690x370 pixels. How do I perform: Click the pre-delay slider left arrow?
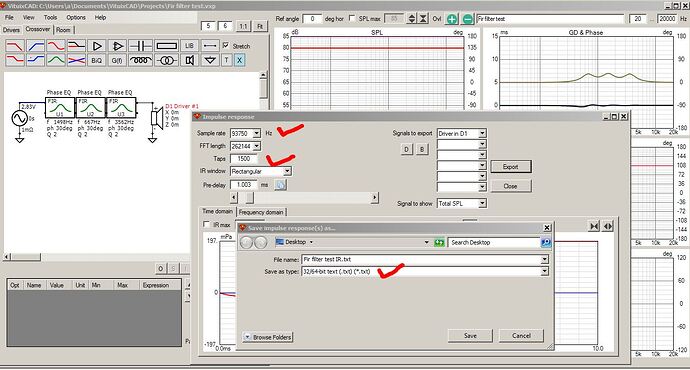tap(234, 198)
